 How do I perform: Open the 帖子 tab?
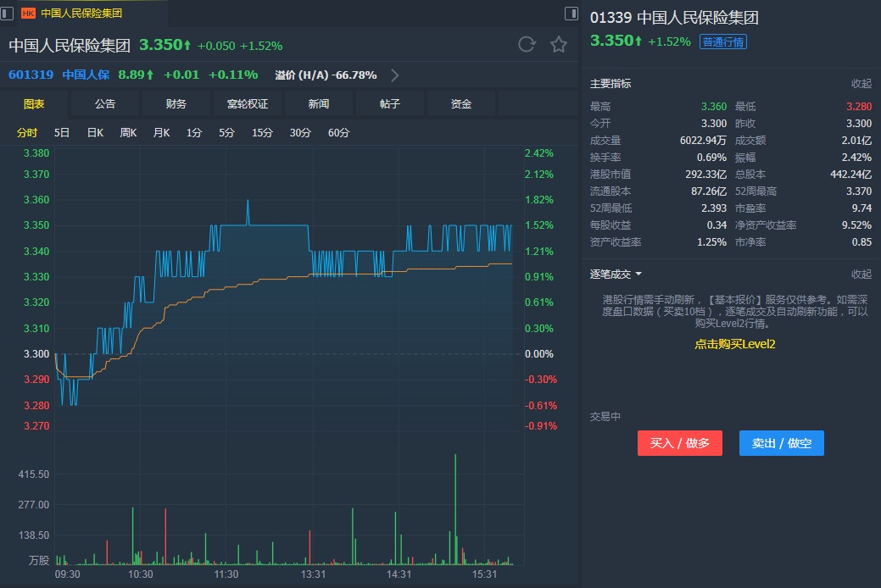tap(390, 104)
